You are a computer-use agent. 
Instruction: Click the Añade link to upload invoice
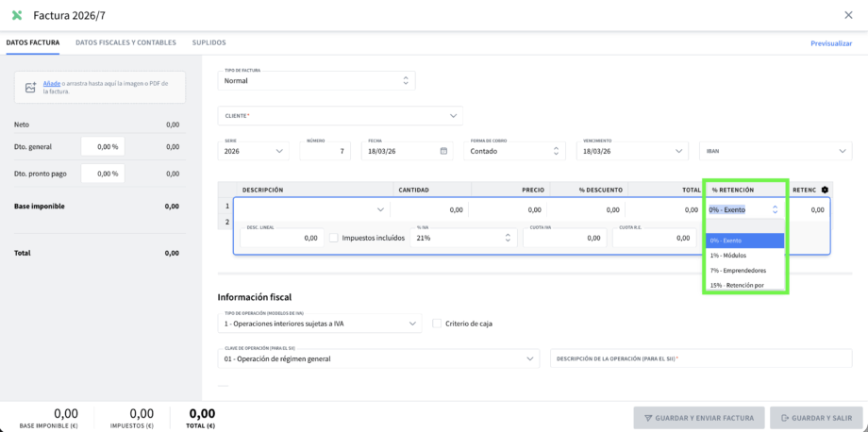(x=52, y=83)
